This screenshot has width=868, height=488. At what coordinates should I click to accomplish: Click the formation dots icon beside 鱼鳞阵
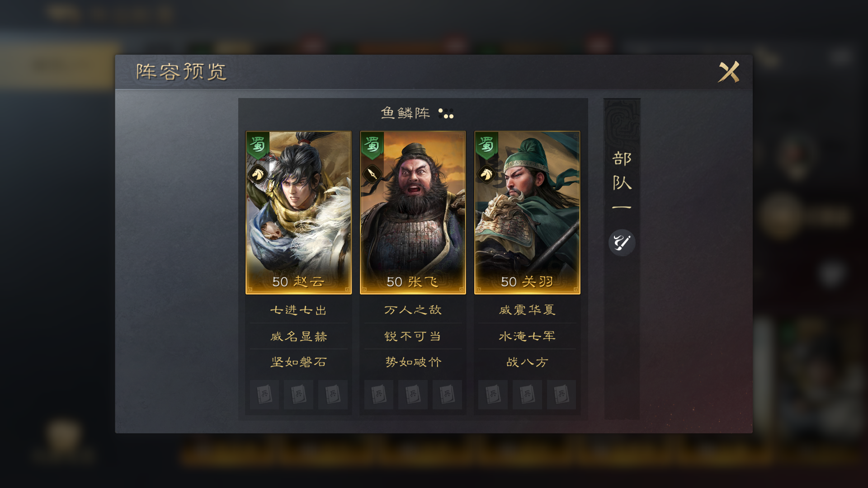[x=446, y=113]
